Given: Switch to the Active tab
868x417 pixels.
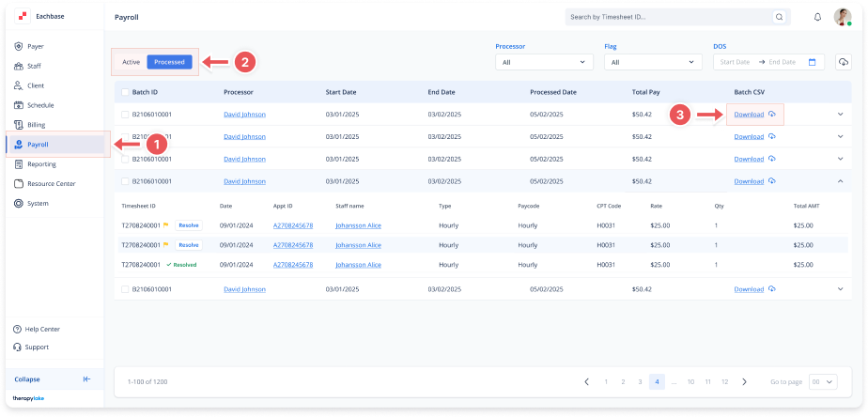Looking at the screenshot, I should [x=132, y=62].
